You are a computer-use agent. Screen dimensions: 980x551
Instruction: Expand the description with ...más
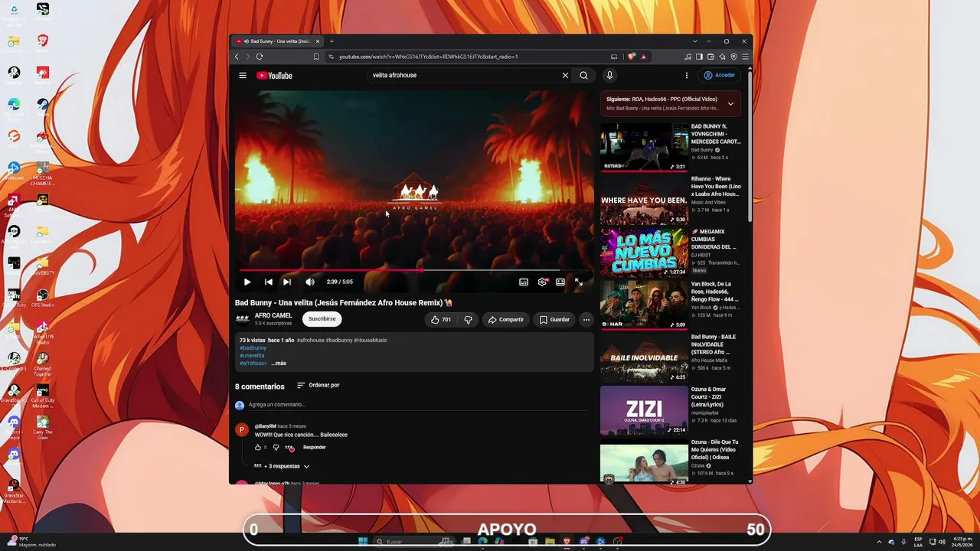279,364
